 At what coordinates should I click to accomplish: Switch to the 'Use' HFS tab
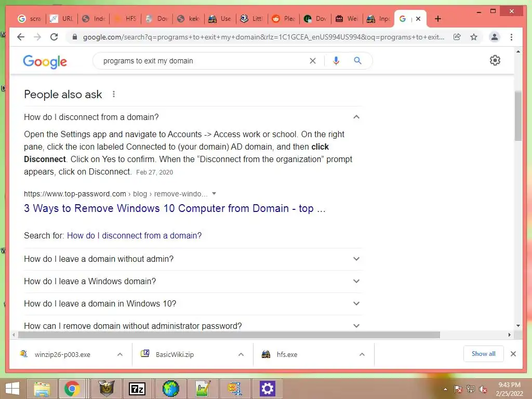click(220, 19)
